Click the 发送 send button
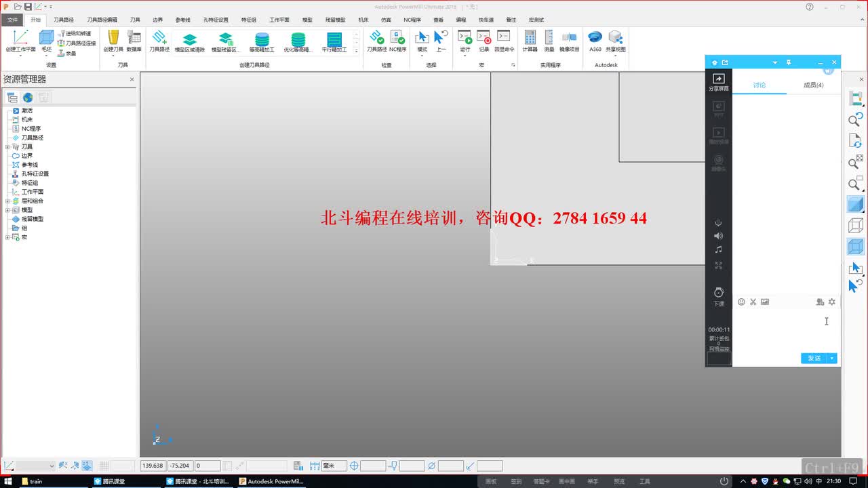Image resolution: width=868 pixels, height=488 pixels. click(814, 358)
